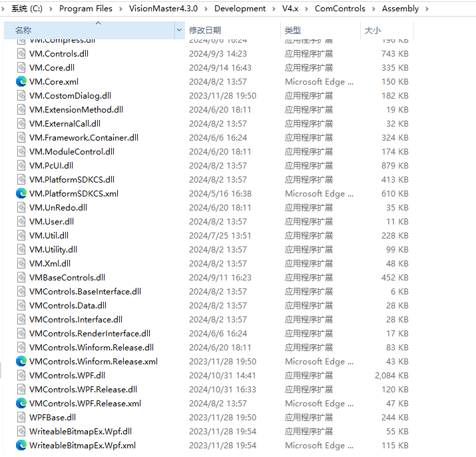Click the VM.ExtensionMethod.dll file icon

21,110
